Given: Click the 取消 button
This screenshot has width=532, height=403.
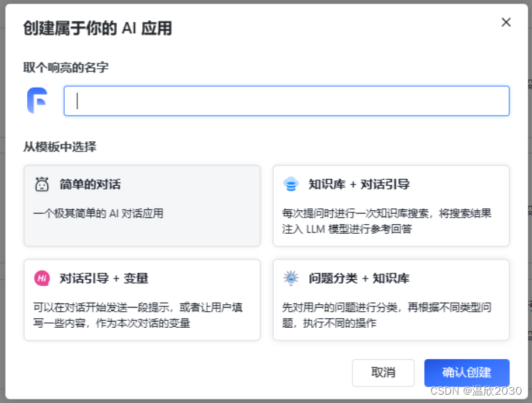Looking at the screenshot, I should [x=383, y=372].
